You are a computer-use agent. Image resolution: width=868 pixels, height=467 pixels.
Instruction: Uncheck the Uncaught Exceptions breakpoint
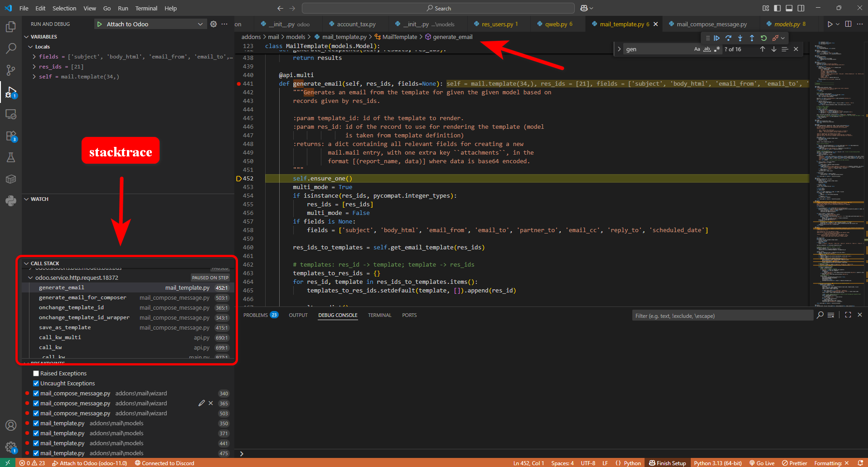point(36,384)
